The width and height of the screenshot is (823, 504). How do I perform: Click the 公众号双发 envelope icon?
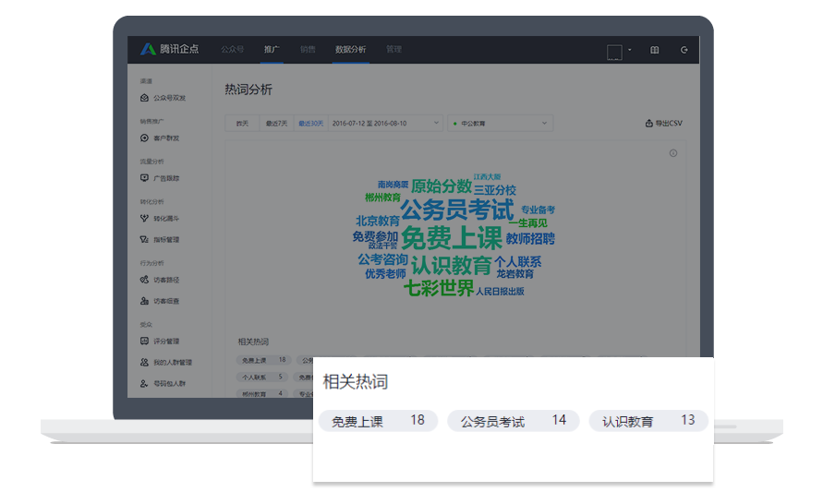click(144, 98)
